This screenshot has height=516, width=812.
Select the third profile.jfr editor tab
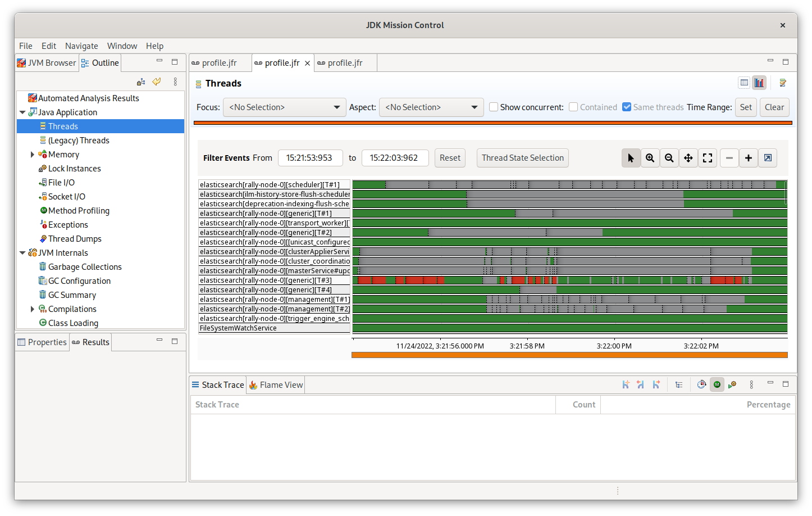[346, 63]
